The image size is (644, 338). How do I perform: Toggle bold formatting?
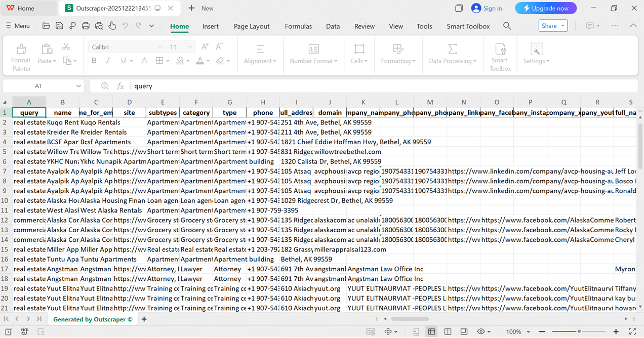[94, 61]
